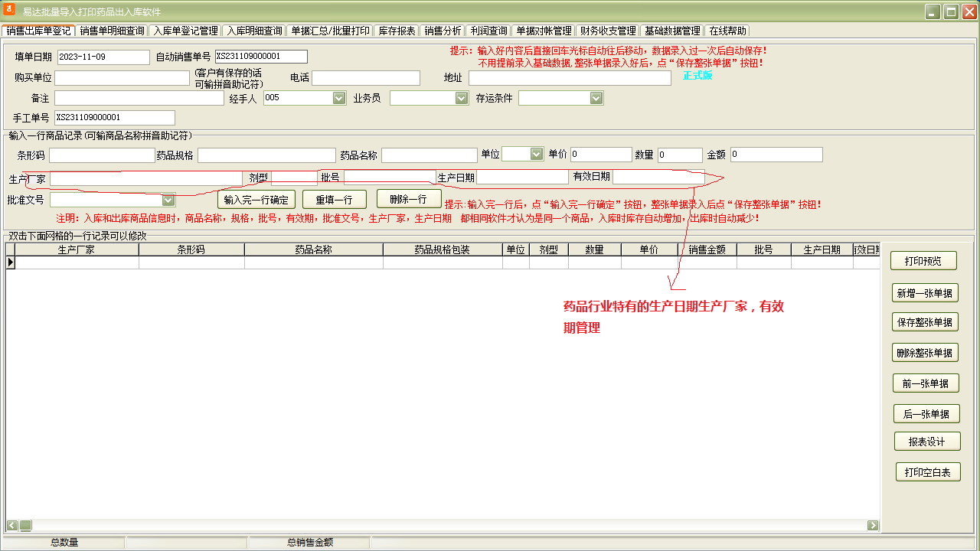Open the 库存报表 tab
Screen dimensions: 980x551
click(397, 31)
